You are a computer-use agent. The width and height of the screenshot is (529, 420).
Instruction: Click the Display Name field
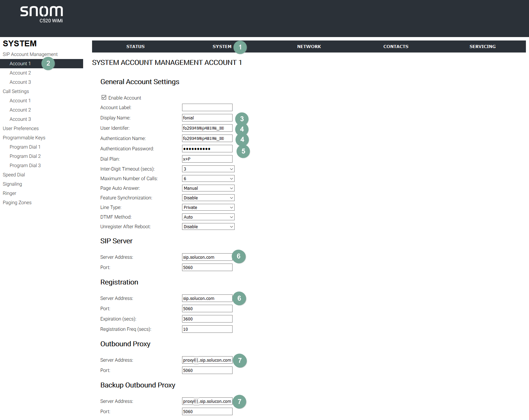click(x=207, y=118)
